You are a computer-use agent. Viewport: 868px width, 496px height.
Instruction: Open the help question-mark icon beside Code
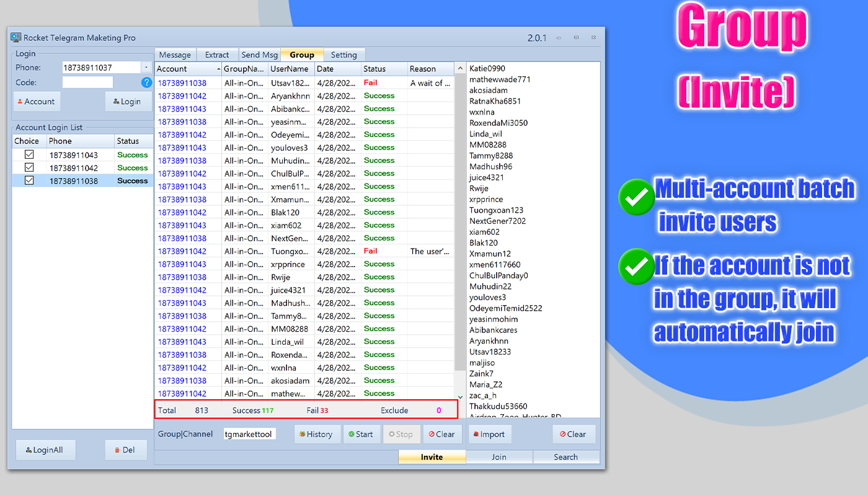[x=146, y=82]
